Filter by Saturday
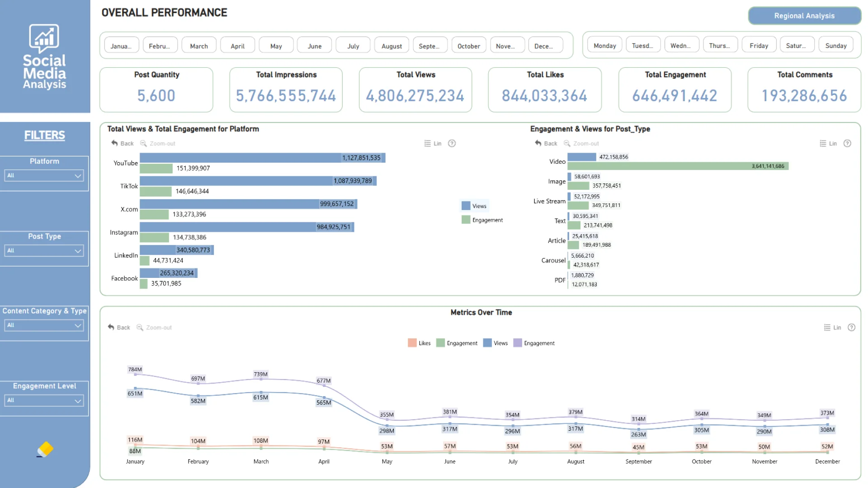This screenshot has width=868, height=488. (797, 45)
